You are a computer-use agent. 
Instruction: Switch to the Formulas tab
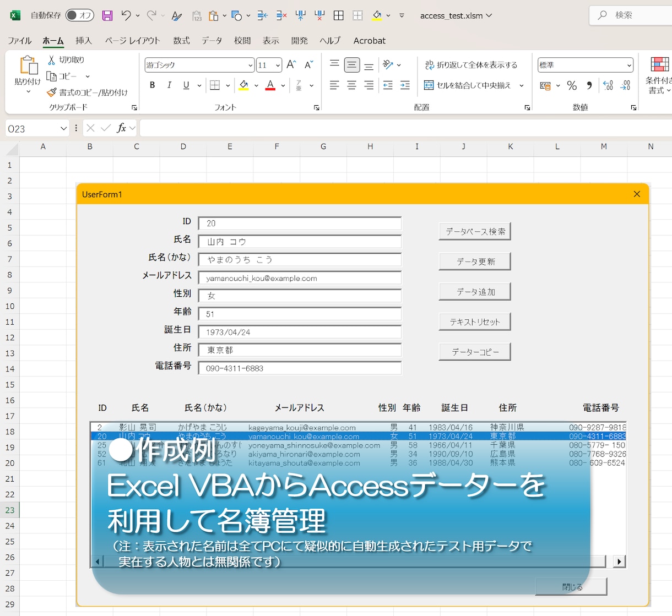click(181, 41)
